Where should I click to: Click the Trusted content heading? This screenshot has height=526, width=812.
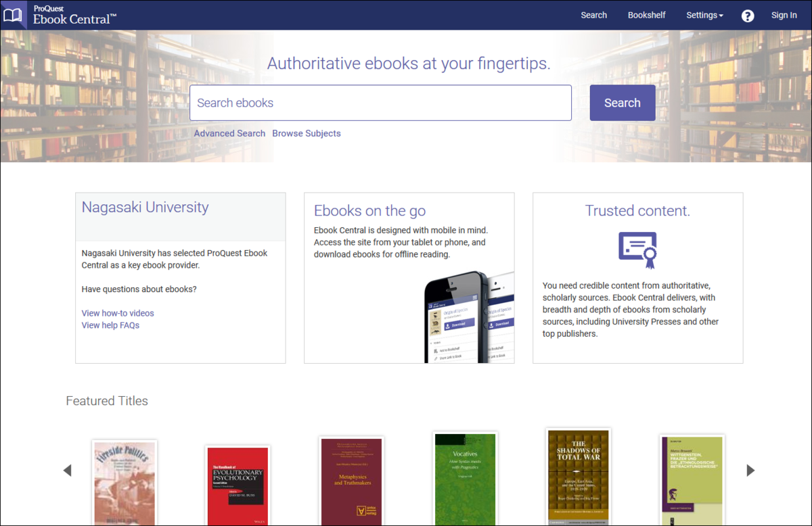(637, 211)
